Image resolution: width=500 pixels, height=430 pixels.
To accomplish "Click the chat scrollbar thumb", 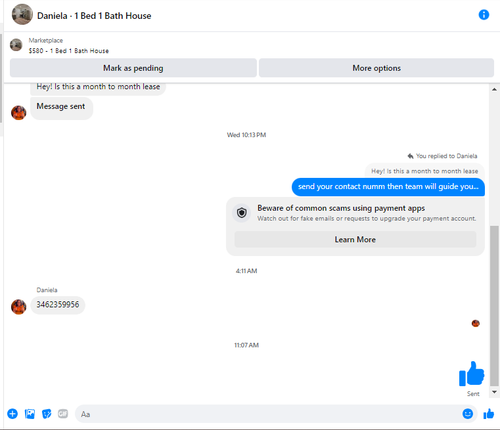I will (x=494, y=306).
